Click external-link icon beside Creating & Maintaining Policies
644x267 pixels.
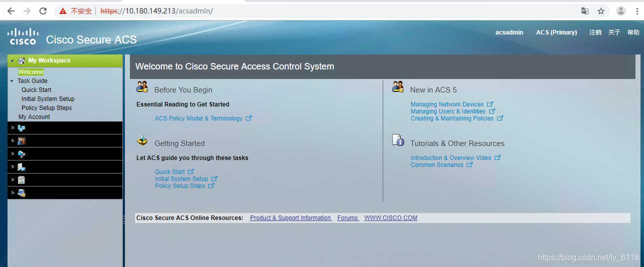point(500,118)
